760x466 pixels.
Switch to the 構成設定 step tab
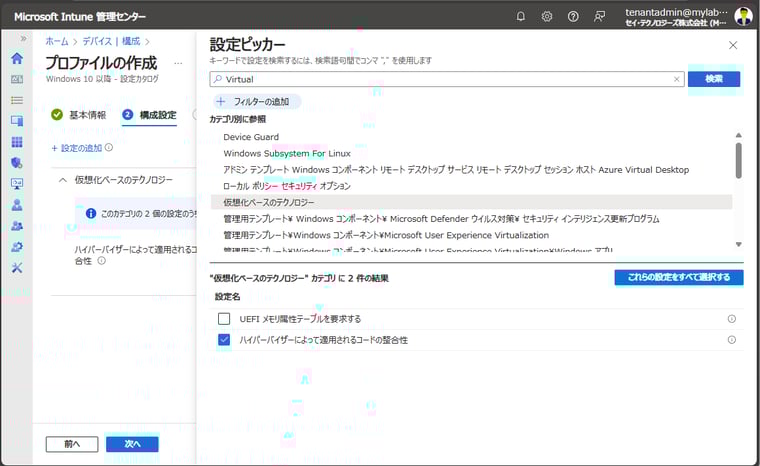coord(149,115)
